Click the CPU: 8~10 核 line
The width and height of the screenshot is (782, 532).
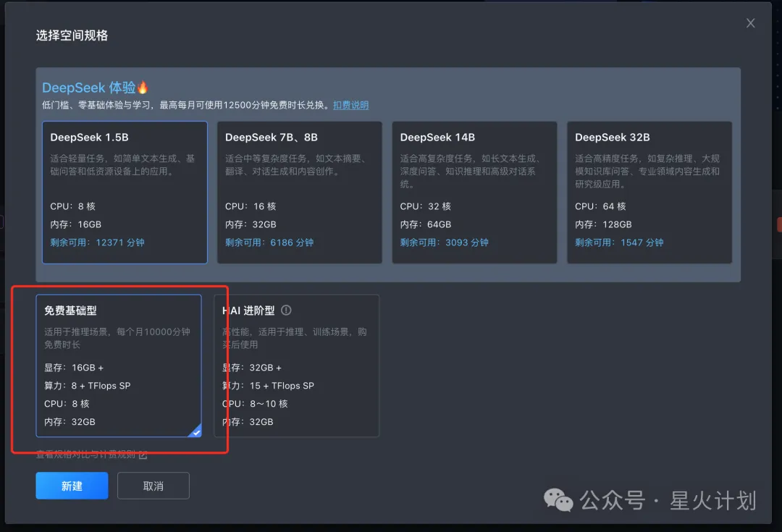pos(255,403)
